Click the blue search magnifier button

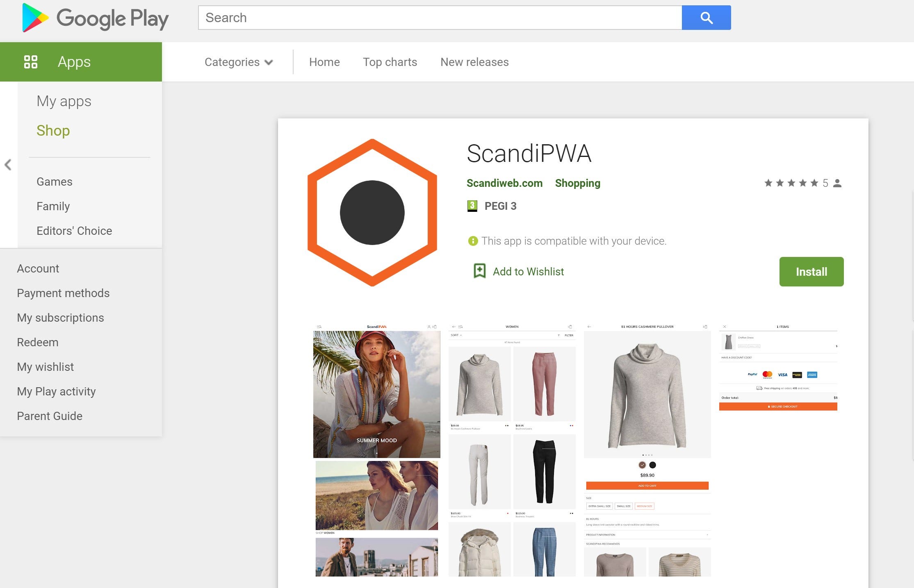706,18
